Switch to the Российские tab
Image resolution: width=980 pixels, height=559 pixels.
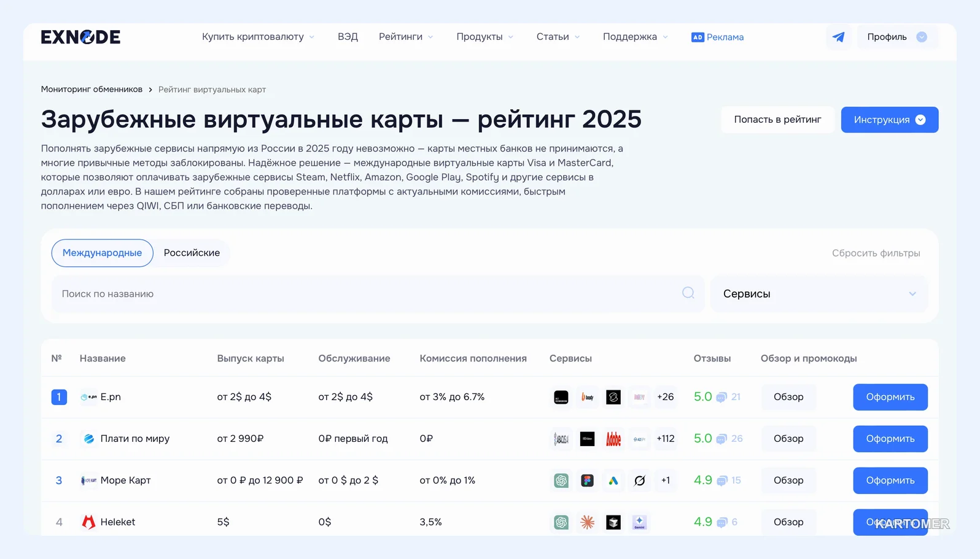click(x=192, y=253)
